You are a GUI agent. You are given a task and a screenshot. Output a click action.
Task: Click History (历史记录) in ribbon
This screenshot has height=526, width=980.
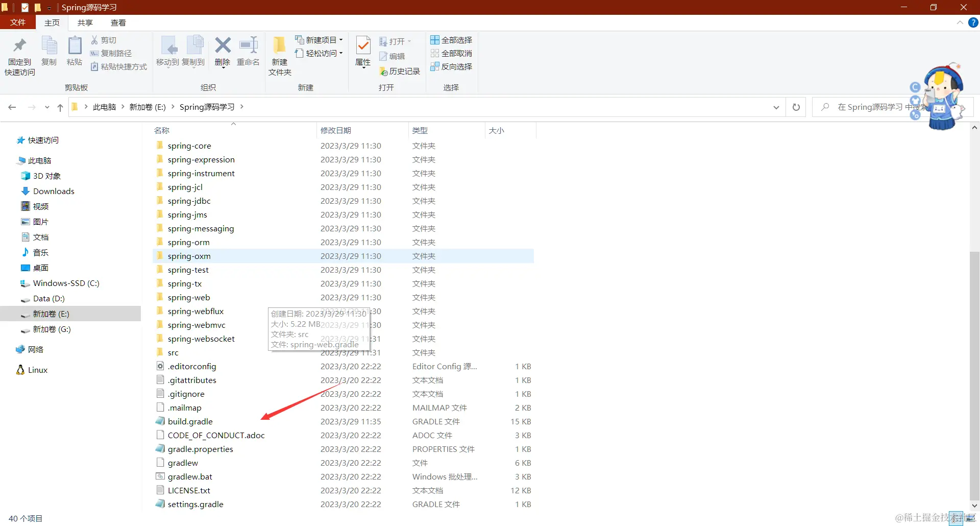(400, 71)
